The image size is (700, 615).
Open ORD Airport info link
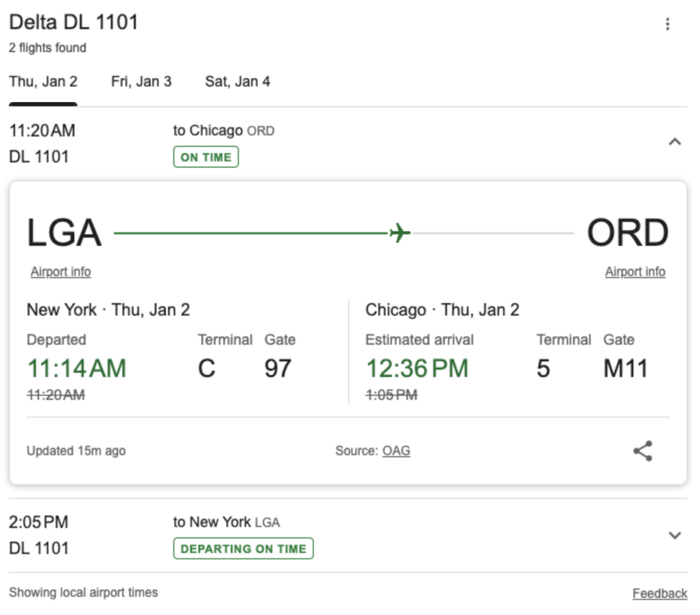tap(634, 272)
